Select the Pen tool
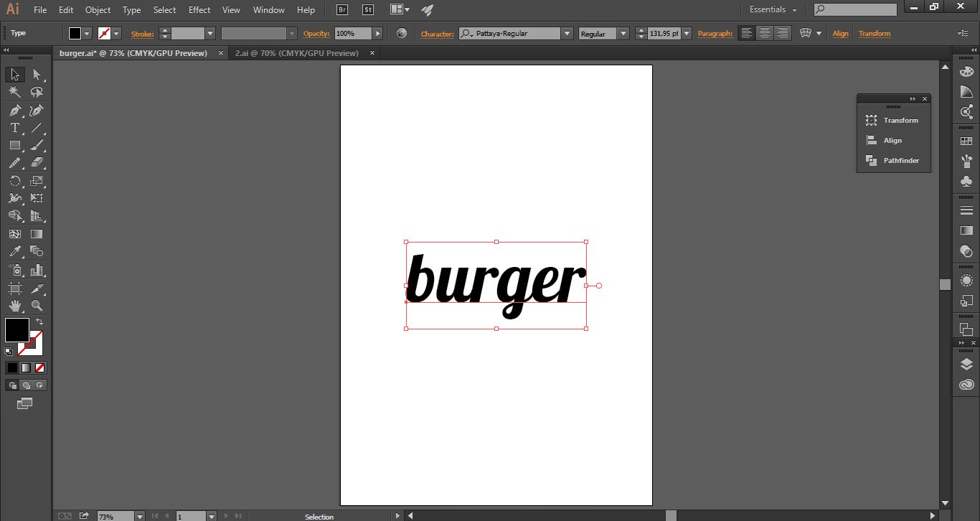 point(13,110)
